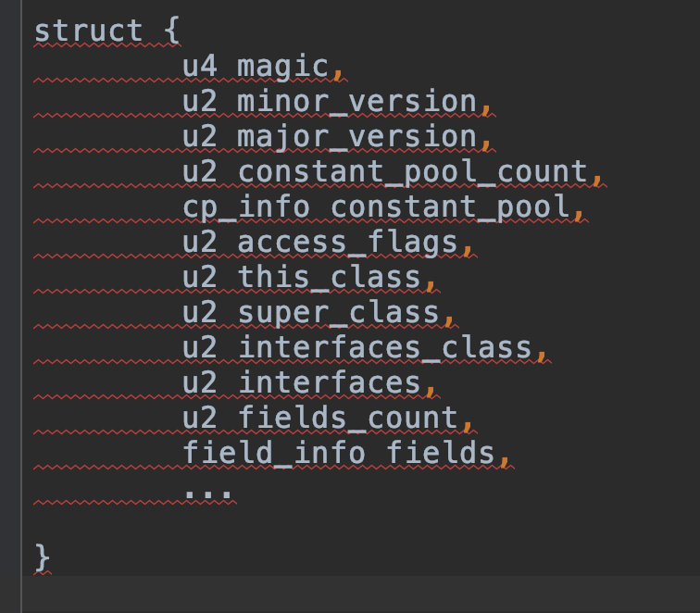
Task: Click the major_version identifier
Action: click(357, 136)
